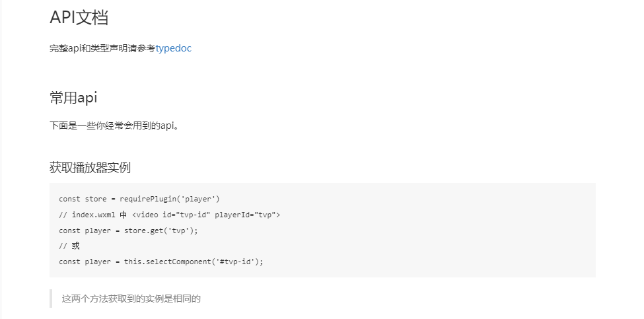Click the '#tvp-id' selector string
This screenshot has width=644, height=319.
tap(235, 262)
